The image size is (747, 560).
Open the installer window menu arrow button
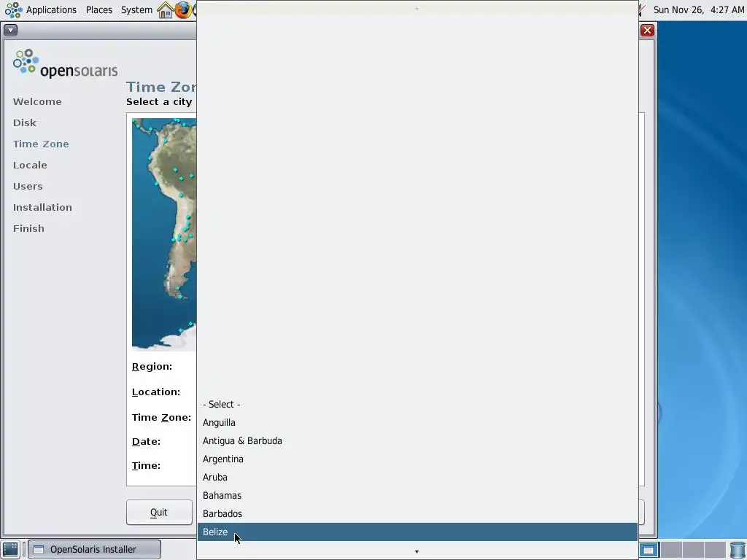(x=10, y=30)
